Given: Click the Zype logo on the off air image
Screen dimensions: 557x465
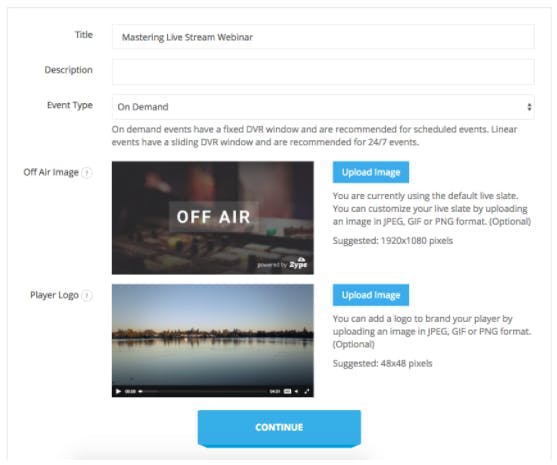Looking at the screenshot, I should click(298, 264).
